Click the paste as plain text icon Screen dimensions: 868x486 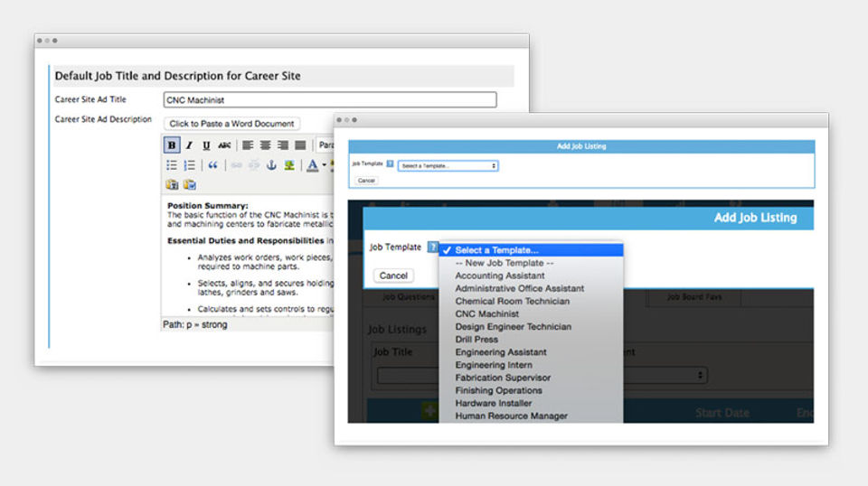point(172,184)
